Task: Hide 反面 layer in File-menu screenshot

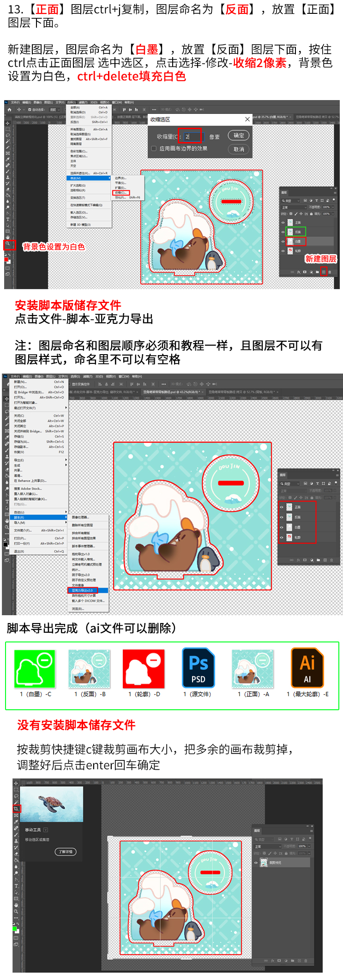Action: tap(282, 517)
